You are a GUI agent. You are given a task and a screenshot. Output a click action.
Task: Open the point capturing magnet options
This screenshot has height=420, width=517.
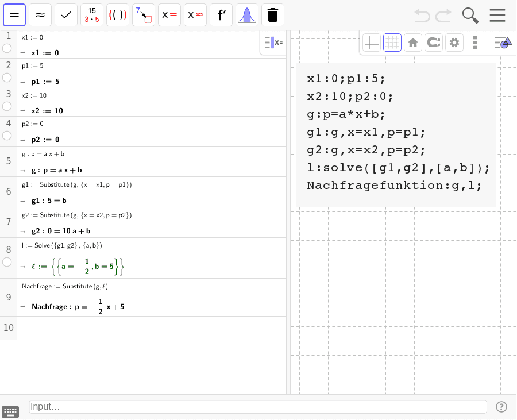[x=434, y=43]
